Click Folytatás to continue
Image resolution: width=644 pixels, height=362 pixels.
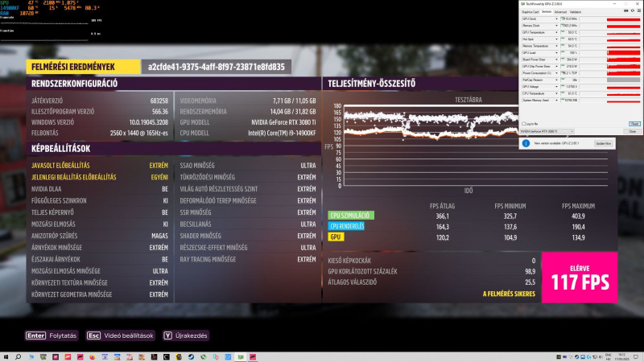63,335
